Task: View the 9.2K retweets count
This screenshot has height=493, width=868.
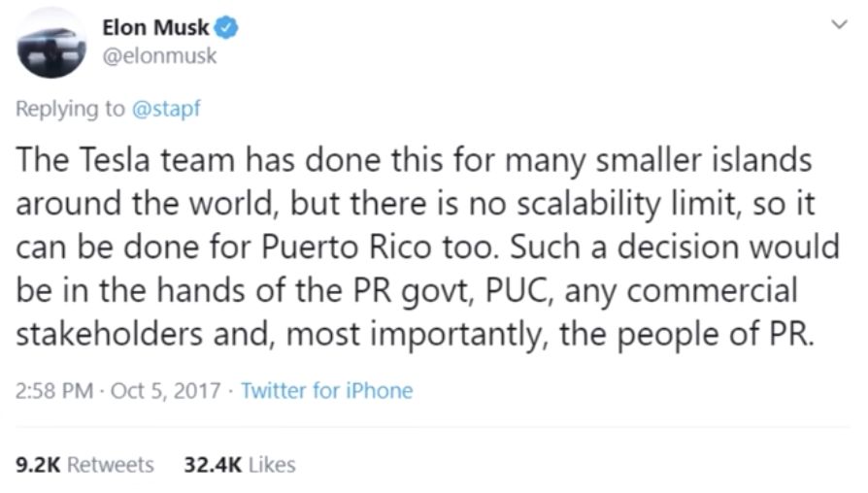Action: click(38, 465)
